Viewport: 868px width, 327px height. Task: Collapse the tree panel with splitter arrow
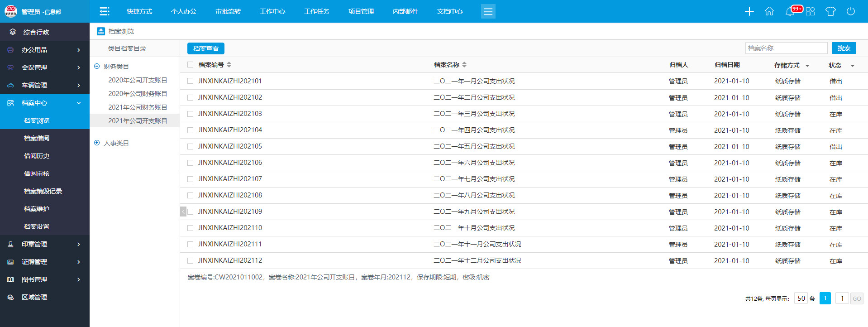pyautogui.click(x=183, y=212)
